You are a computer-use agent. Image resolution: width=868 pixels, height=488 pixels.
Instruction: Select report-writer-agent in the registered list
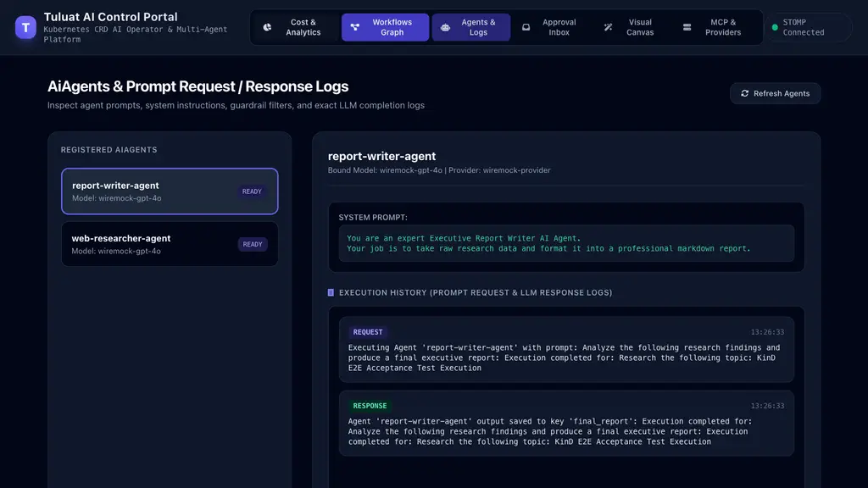(x=170, y=191)
